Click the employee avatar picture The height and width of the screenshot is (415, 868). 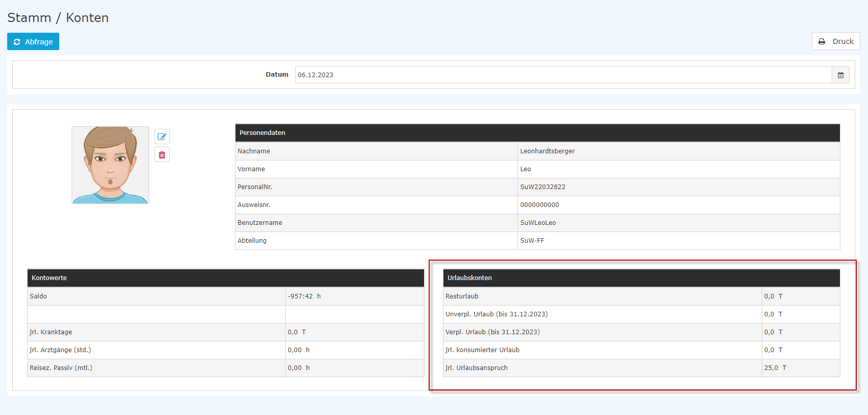(110, 165)
